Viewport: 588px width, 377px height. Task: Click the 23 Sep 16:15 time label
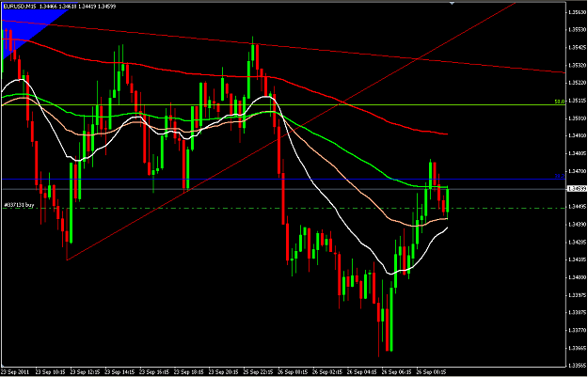click(153, 372)
